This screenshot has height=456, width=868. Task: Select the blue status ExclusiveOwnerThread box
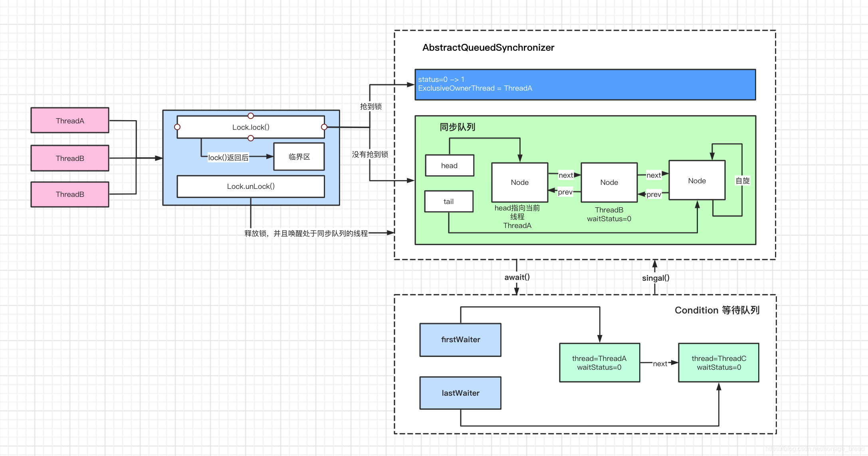[x=585, y=84]
